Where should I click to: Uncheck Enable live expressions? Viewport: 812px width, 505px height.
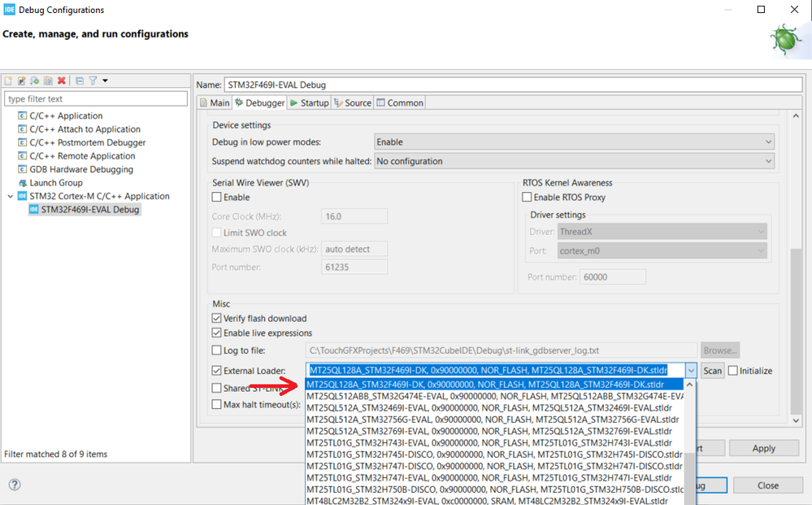pos(216,333)
